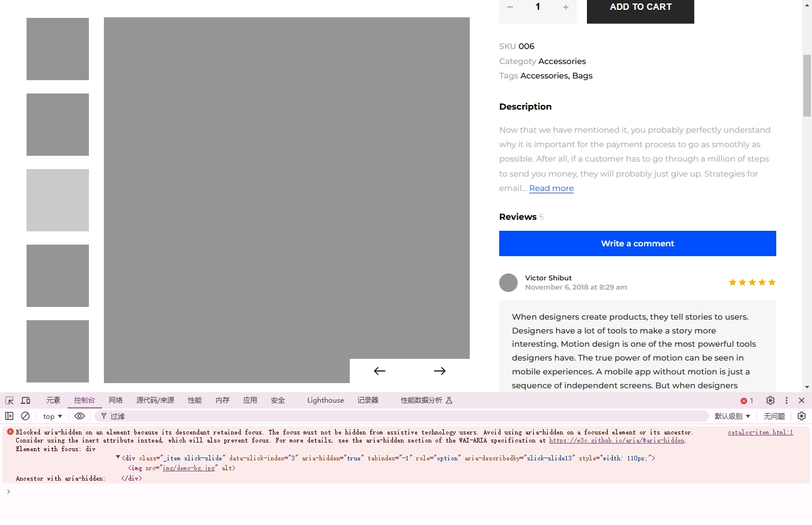This screenshot has height=525, width=812.
Task: Clear the console with the ban icon
Action: [25, 416]
